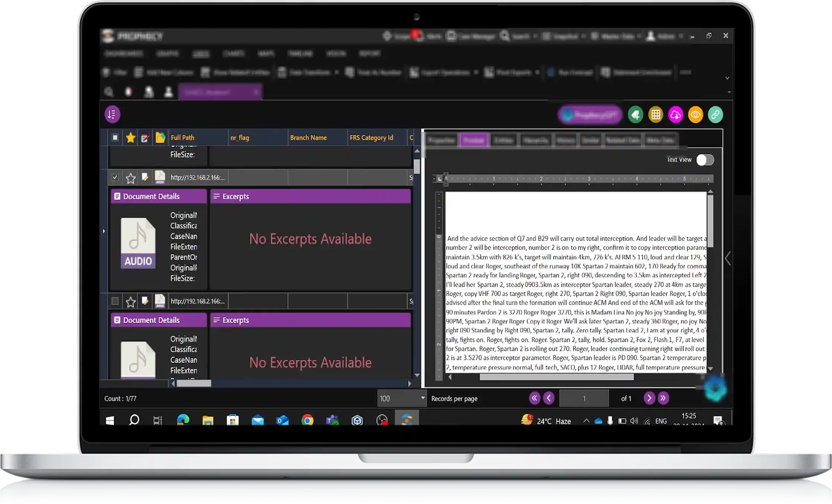Click the teal link chain icon

pos(715,115)
